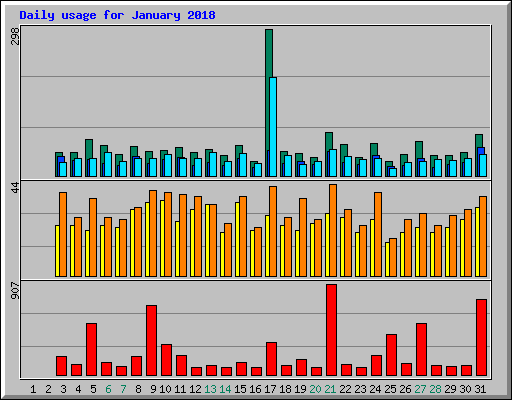512x400 pixels.
Task: Click the tallest red bar on day 21
Action: [x=332, y=330]
